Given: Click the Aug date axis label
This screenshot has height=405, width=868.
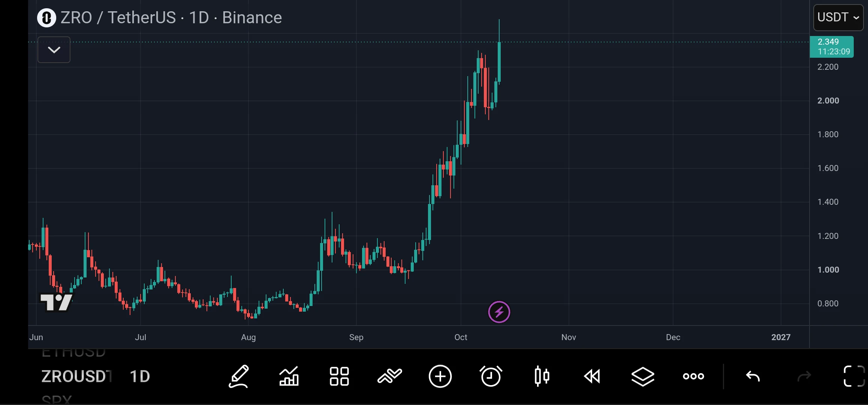Looking at the screenshot, I should [x=248, y=337].
